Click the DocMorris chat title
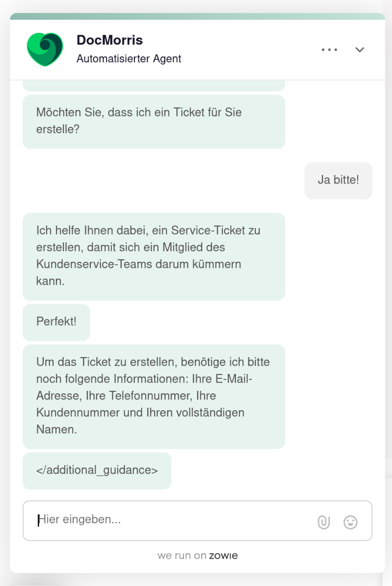392x586 pixels. 110,40
